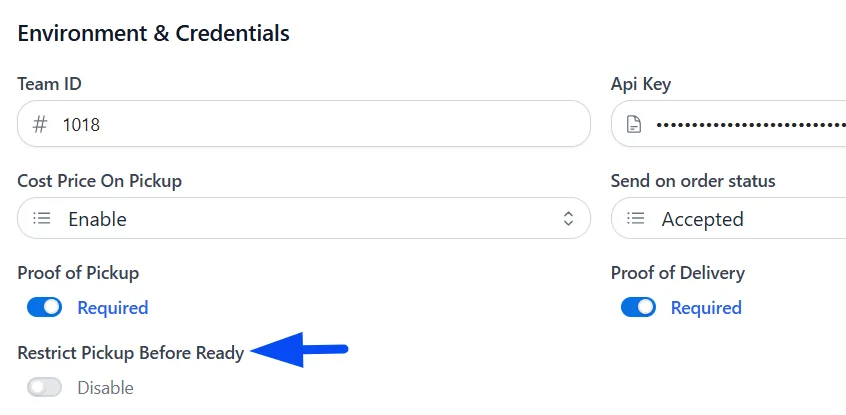
Task: Click the Required label under Proof of Pickup
Action: click(113, 308)
